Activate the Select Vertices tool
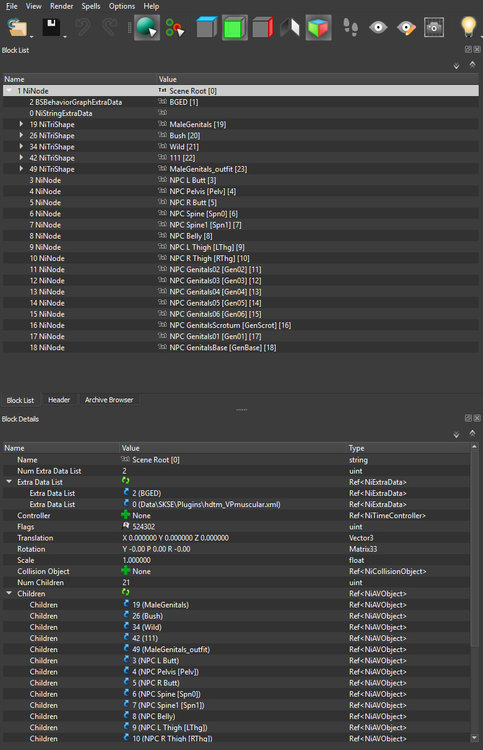The image size is (483, 750). (x=175, y=27)
